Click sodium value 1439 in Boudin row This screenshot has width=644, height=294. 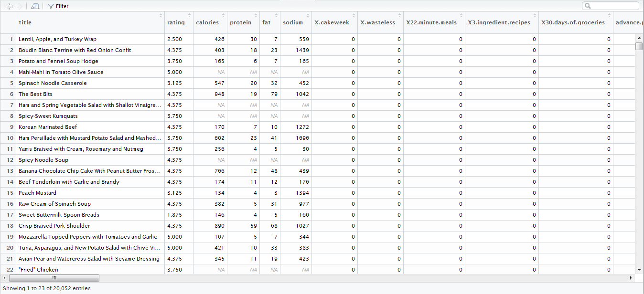coord(296,50)
